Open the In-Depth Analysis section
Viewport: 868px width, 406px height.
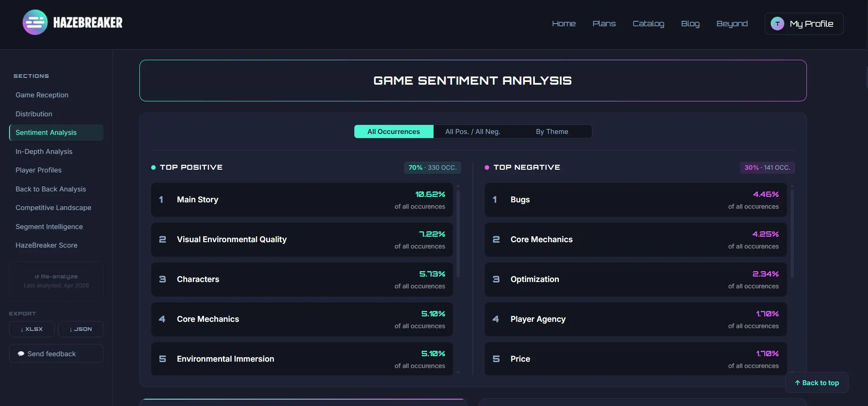[x=56, y=152]
